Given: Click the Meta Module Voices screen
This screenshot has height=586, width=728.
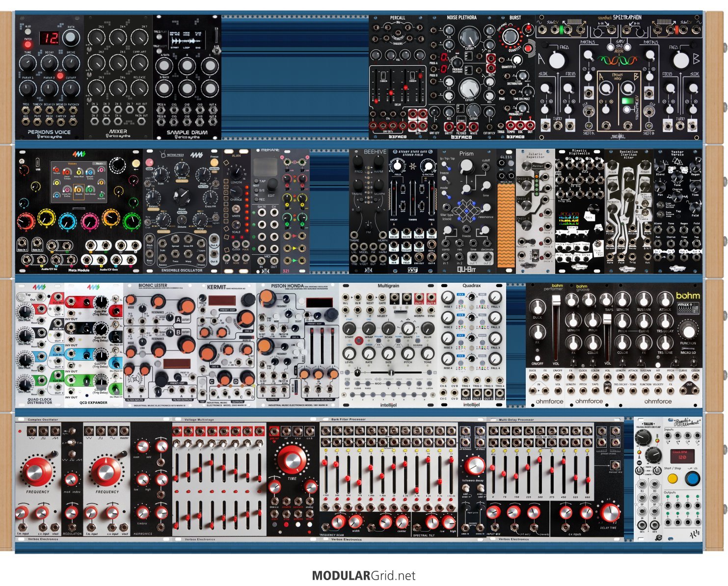Looking at the screenshot, I should tap(79, 181).
